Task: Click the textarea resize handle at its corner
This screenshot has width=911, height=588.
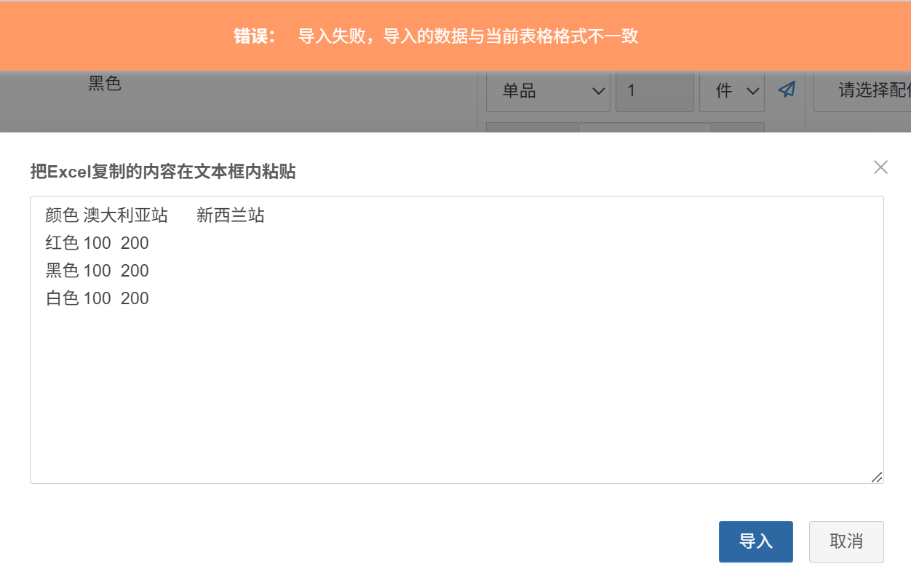Action: pos(877,477)
